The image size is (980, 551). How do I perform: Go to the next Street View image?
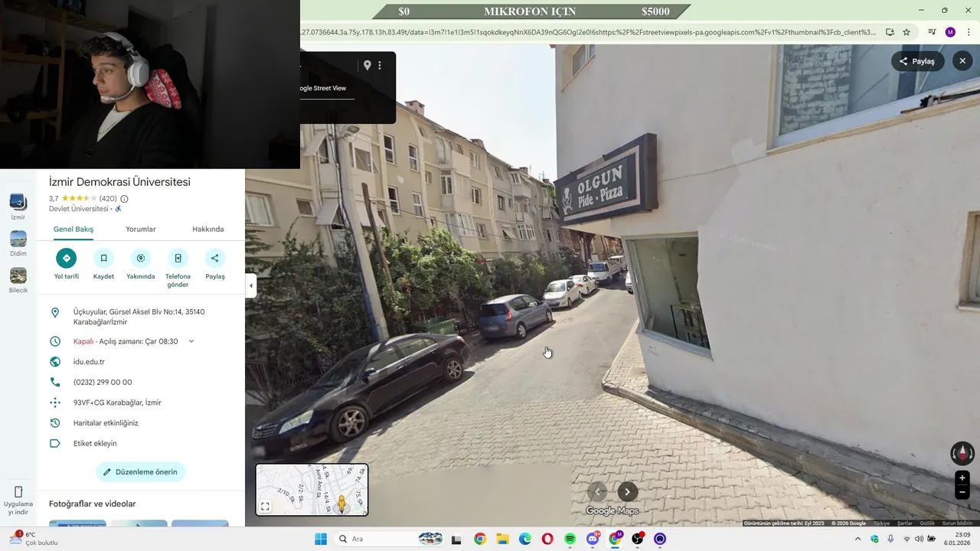[627, 492]
